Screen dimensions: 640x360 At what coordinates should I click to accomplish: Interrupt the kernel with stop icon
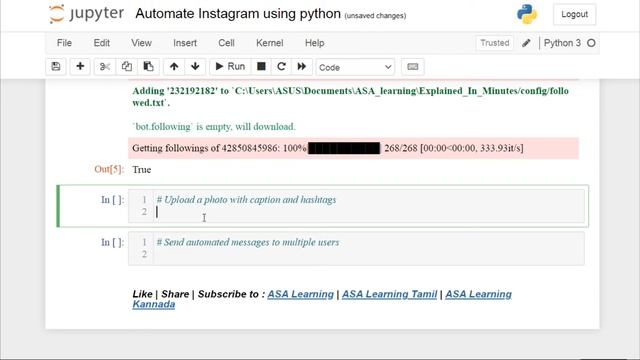tap(261, 67)
